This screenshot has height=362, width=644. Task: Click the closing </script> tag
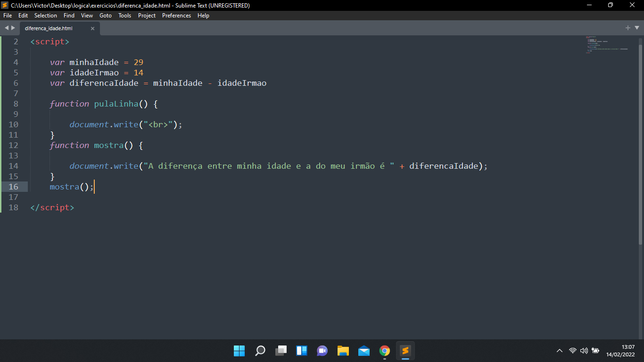tap(52, 207)
